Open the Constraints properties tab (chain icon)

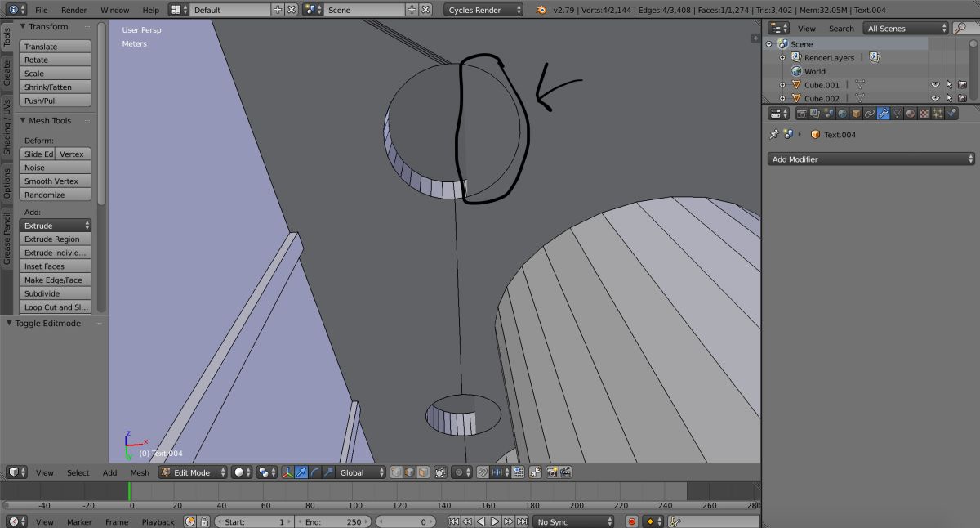click(870, 114)
